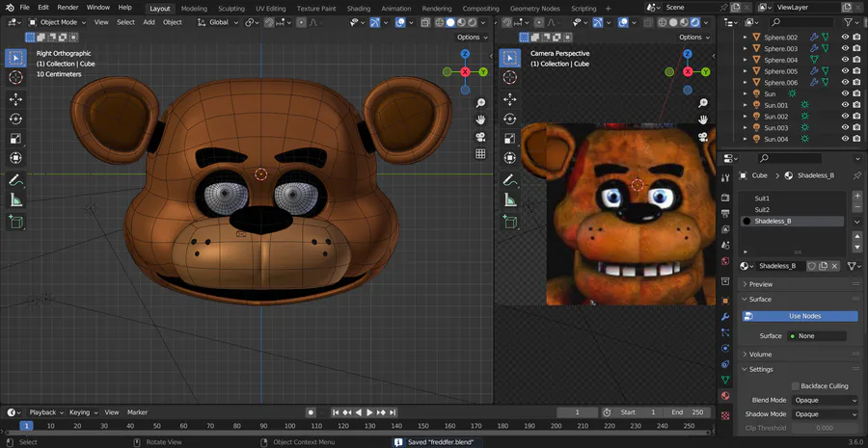Viewport: 868px width, 448px height.
Task: Open the Render properties tab
Action: pyautogui.click(x=725, y=198)
